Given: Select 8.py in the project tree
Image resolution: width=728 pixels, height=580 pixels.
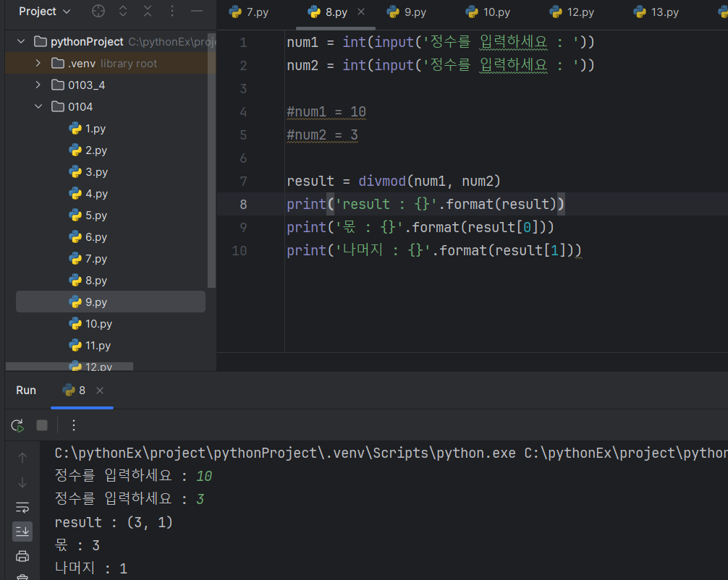Looking at the screenshot, I should point(88,281).
